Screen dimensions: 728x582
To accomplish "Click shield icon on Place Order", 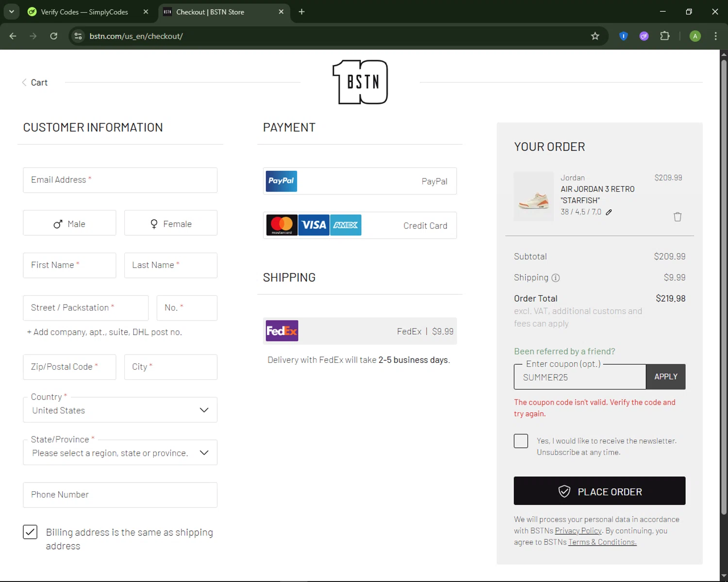I will tap(564, 491).
